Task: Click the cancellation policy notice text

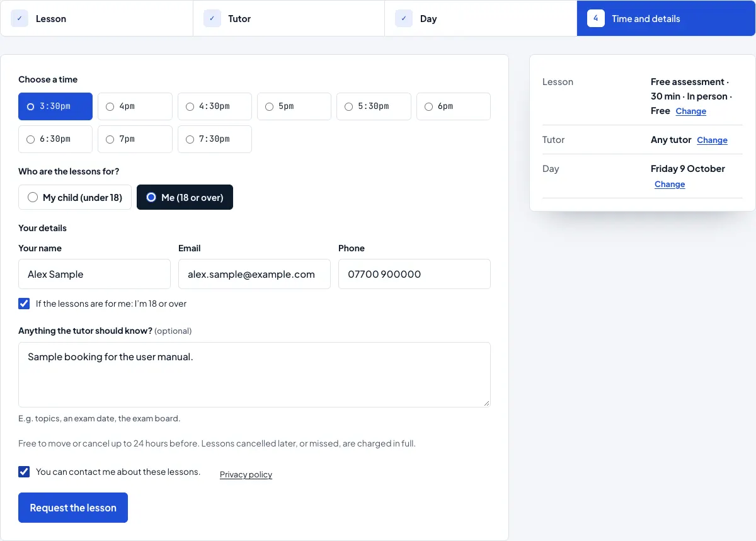Action: coord(217,443)
